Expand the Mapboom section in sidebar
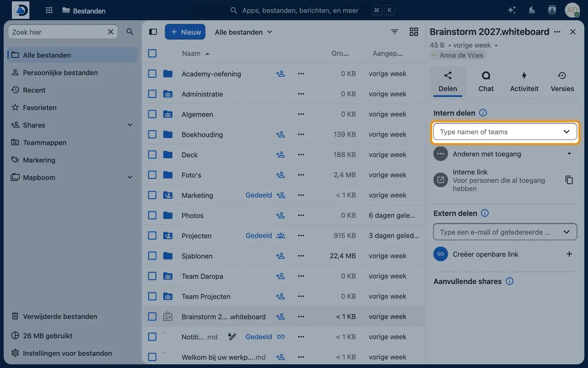Image resolution: width=588 pixels, height=368 pixels. click(130, 177)
